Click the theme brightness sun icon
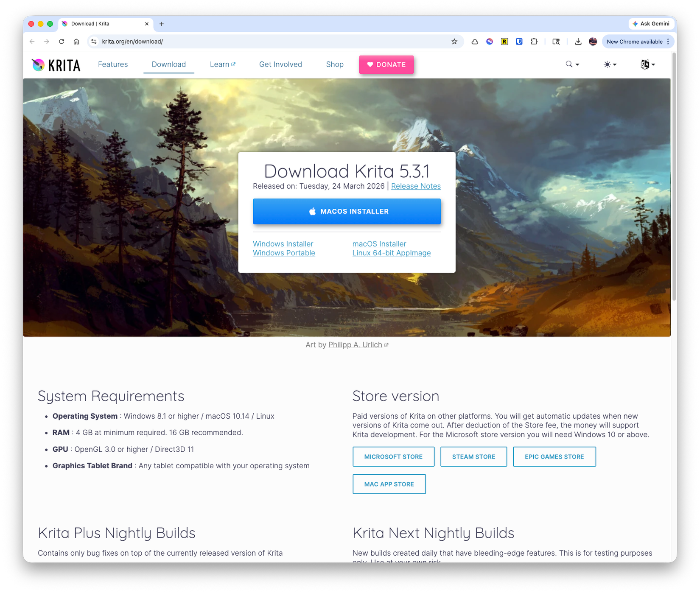 [607, 64]
